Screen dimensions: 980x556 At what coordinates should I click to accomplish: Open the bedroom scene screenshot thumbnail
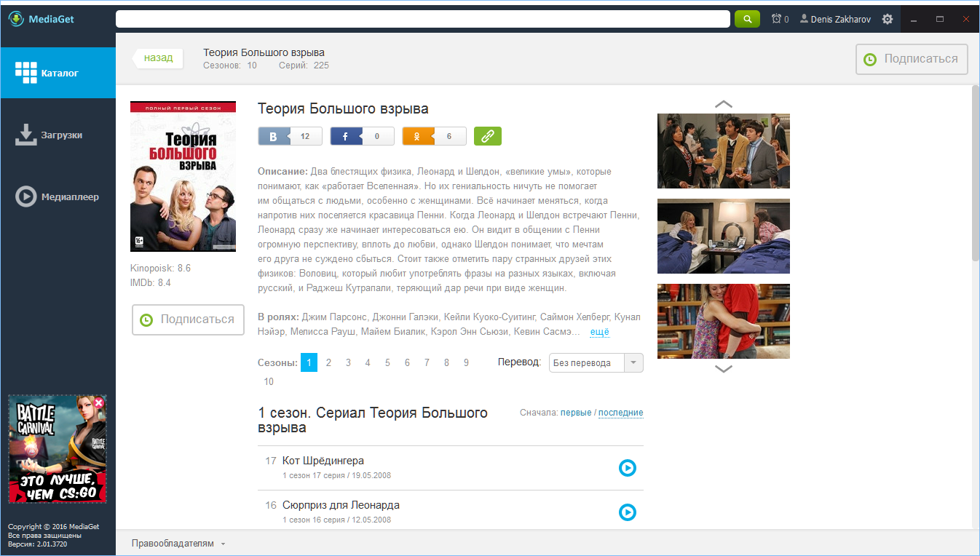coord(724,236)
